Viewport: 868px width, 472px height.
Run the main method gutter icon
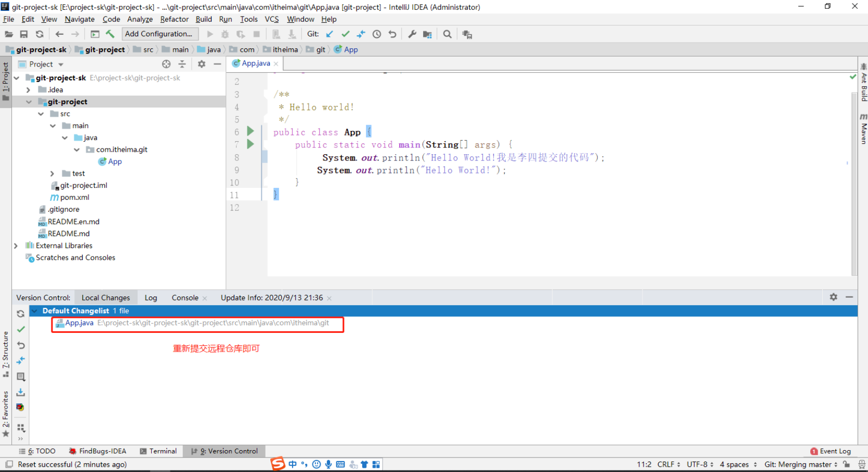pos(251,144)
